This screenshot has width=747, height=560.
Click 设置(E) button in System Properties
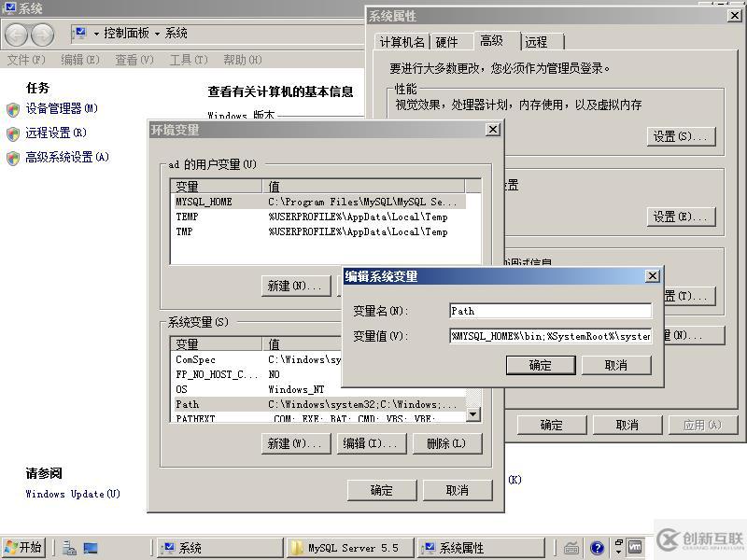click(x=681, y=217)
